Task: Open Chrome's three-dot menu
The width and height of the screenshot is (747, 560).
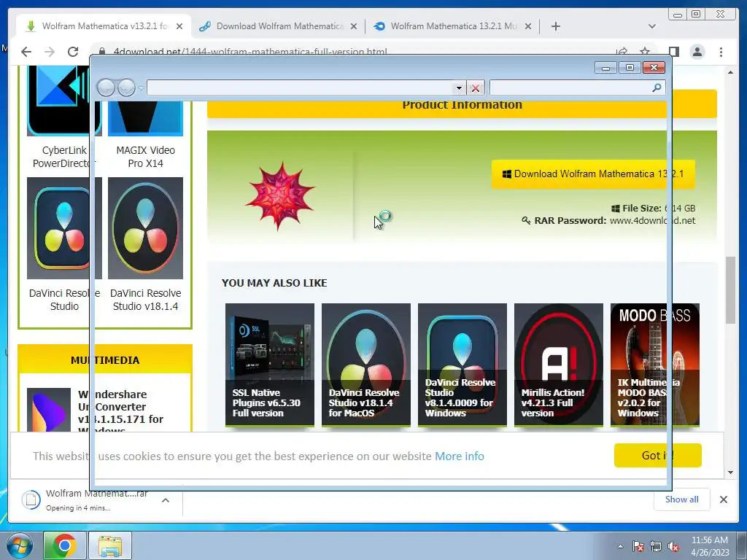Action: [x=721, y=52]
